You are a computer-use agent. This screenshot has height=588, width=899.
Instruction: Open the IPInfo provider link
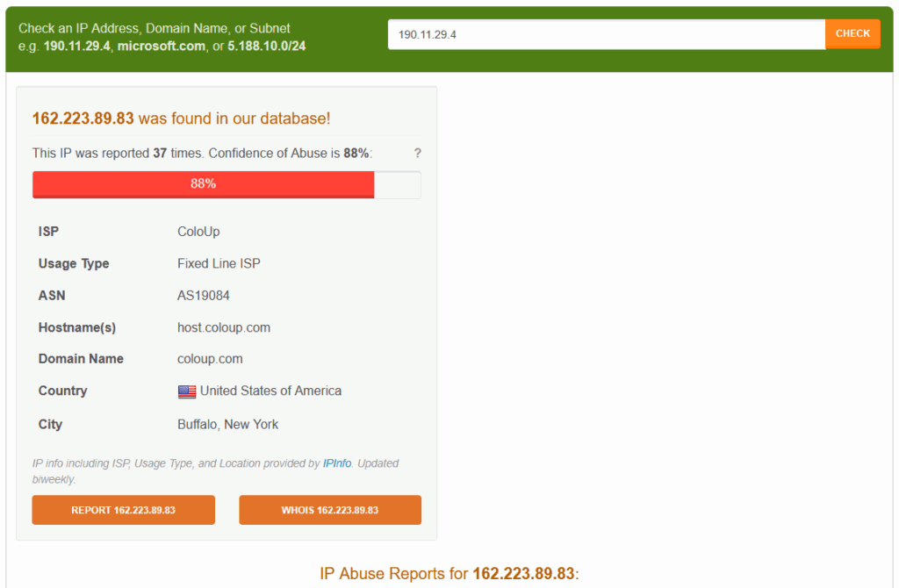tap(337, 463)
